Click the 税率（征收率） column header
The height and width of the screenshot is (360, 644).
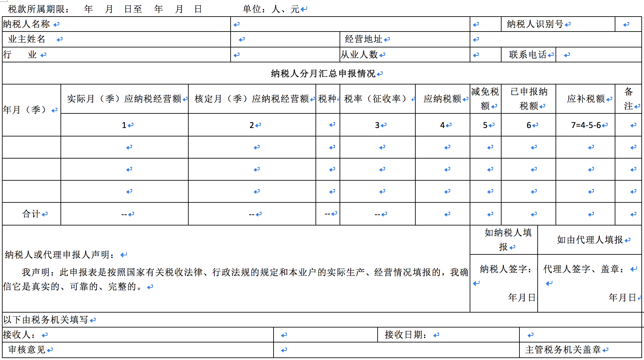tap(378, 99)
